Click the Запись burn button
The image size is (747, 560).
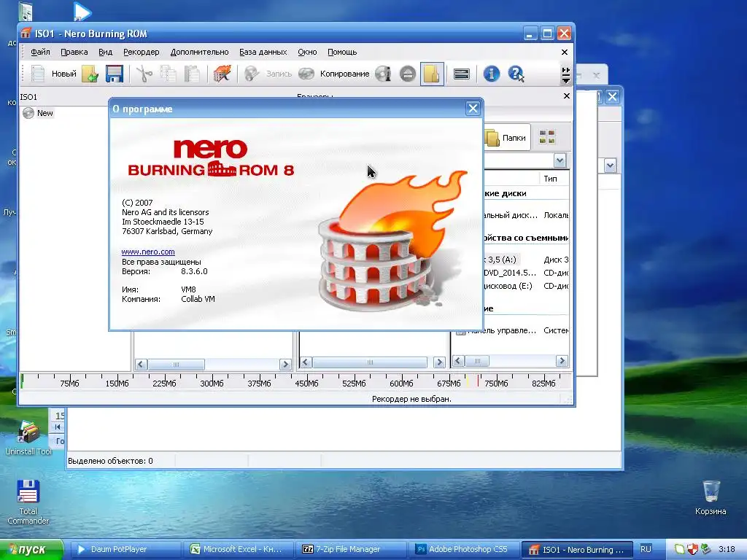(268, 74)
